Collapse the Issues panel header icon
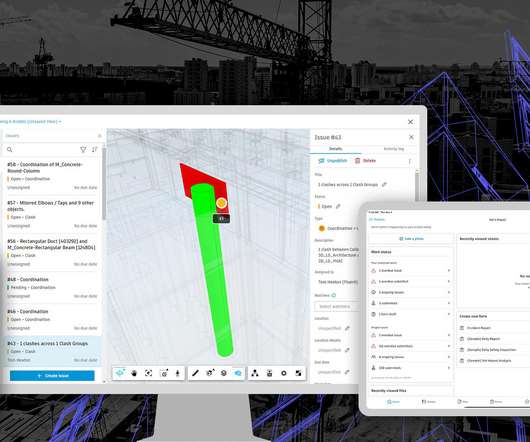The height and width of the screenshot is (442, 530). click(x=99, y=136)
